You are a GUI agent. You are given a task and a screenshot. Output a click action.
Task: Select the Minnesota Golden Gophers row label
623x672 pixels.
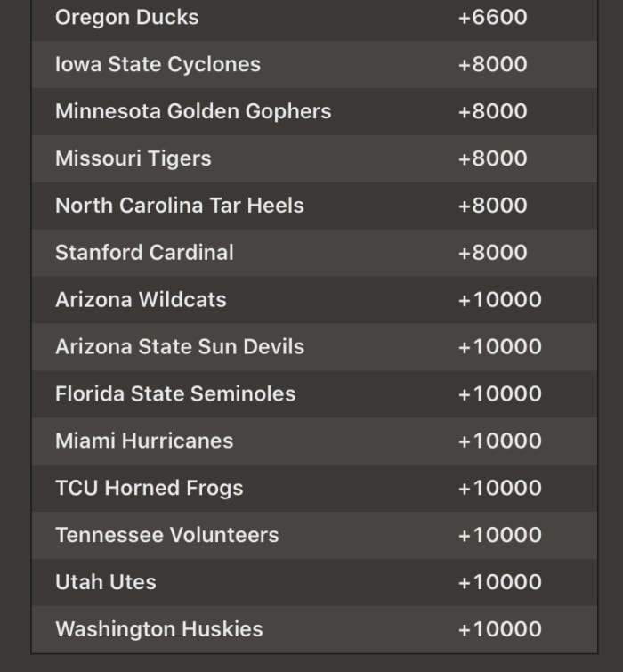pyautogui.click(x=193, y=111)
